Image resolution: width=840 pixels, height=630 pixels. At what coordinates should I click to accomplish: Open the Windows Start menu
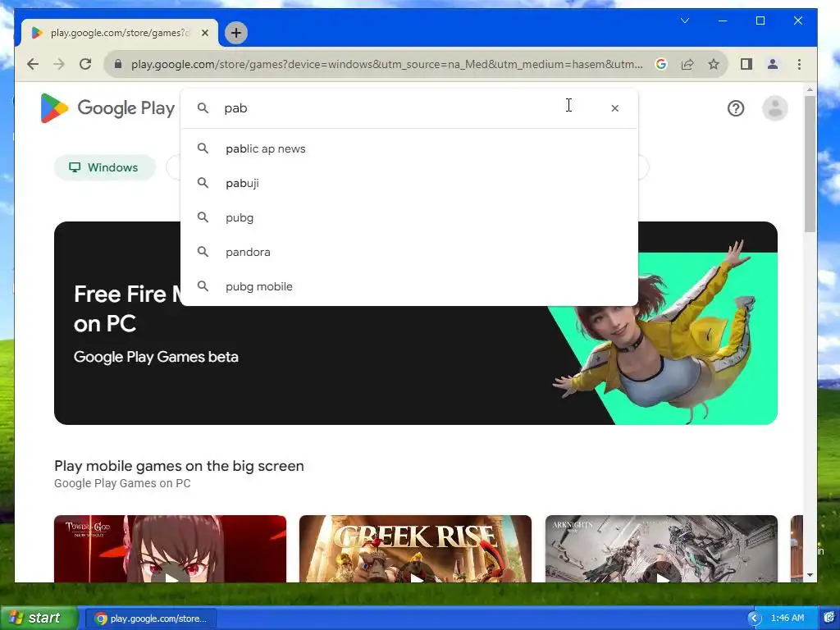(39, 619)
